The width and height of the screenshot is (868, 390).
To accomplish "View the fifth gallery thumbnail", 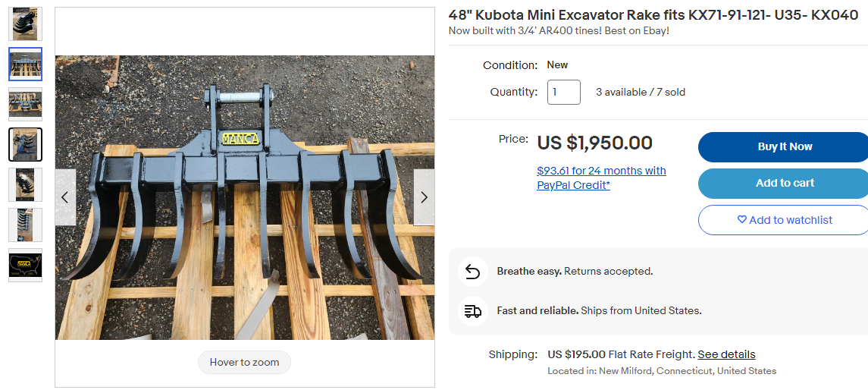I will tap(25, 184).
